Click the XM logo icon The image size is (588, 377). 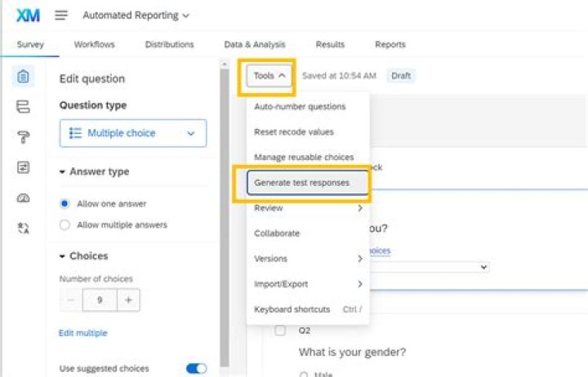coord(28,16)
